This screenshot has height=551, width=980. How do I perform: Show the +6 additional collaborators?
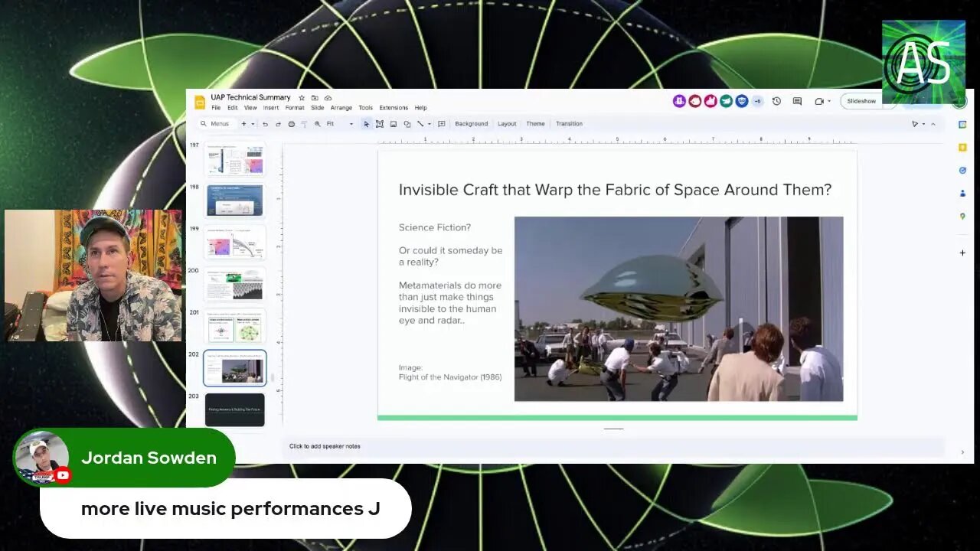pos(757,101)
